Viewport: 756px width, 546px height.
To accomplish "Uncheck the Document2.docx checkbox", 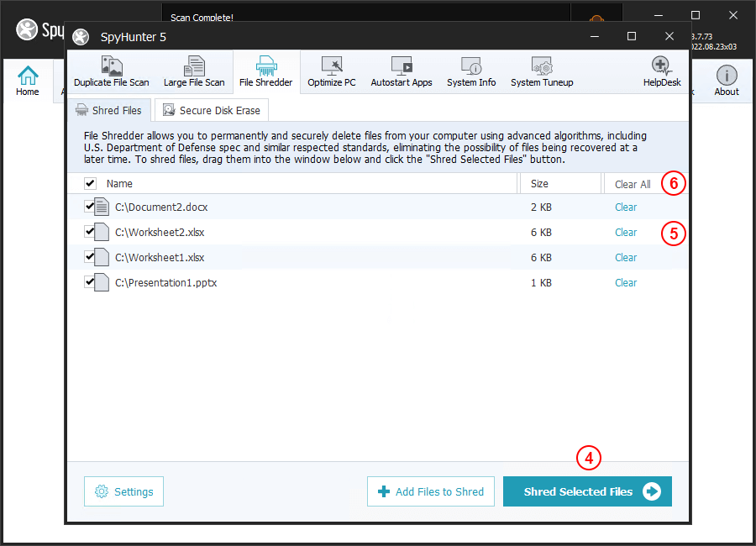I will pyautogui.click(x=90, y=206).
